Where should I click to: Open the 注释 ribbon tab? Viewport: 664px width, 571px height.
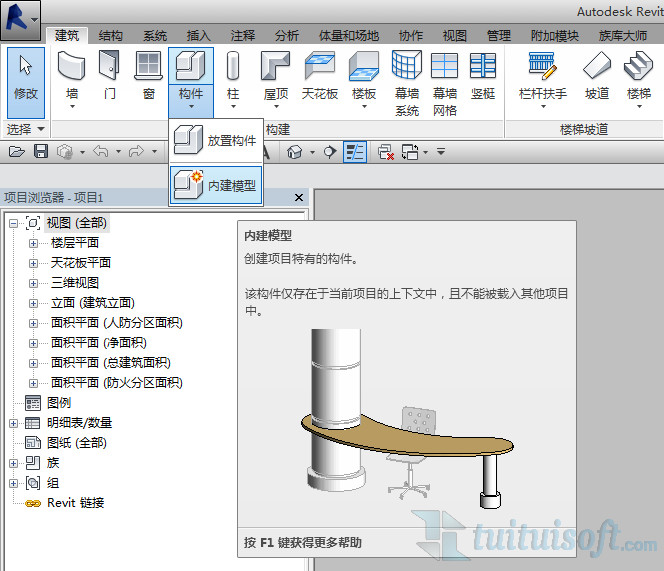[242, 36]
